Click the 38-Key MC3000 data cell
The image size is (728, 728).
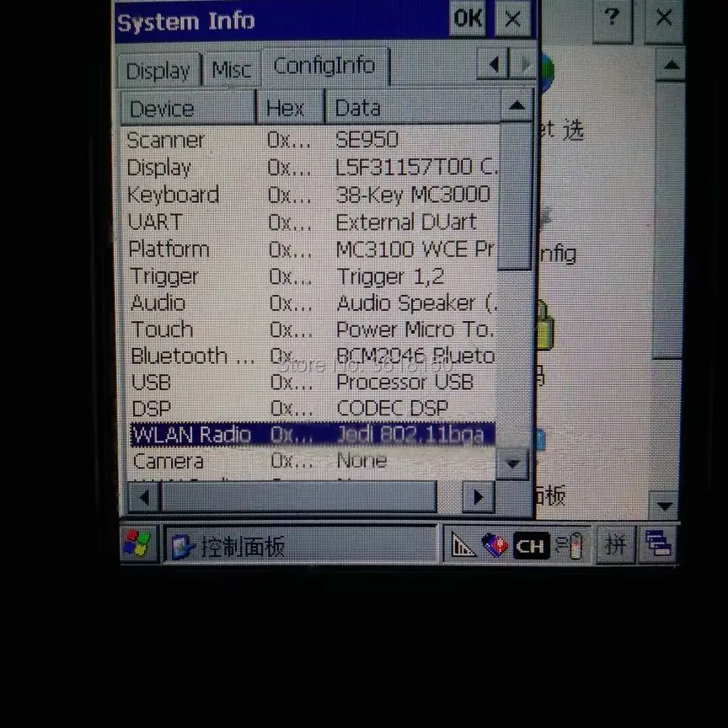click(413, 195)
